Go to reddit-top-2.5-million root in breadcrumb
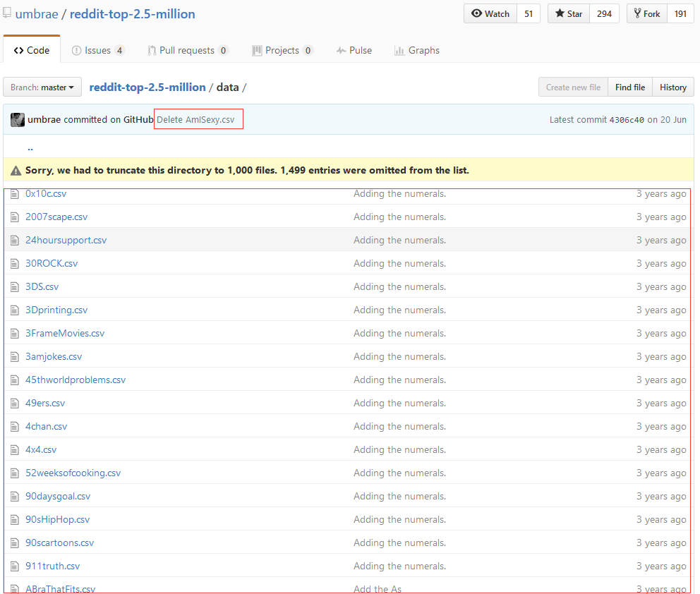 coord(147,87)
